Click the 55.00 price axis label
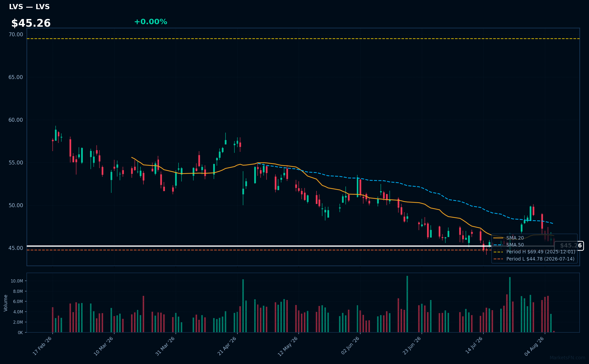Image resolution: width=589 pixels, height=364 pixels. tap(16, 163)
